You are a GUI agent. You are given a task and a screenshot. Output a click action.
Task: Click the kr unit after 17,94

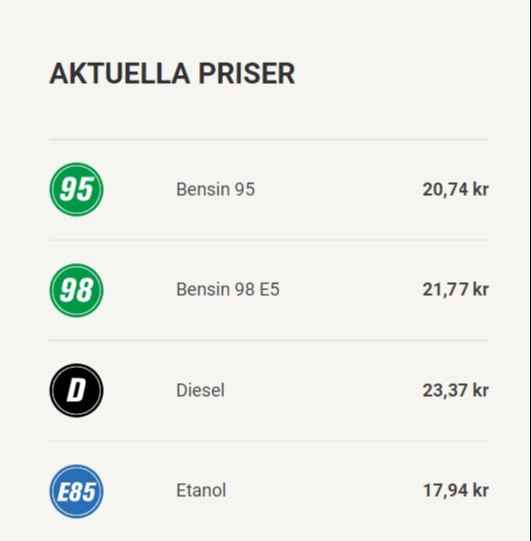point(480,490)
